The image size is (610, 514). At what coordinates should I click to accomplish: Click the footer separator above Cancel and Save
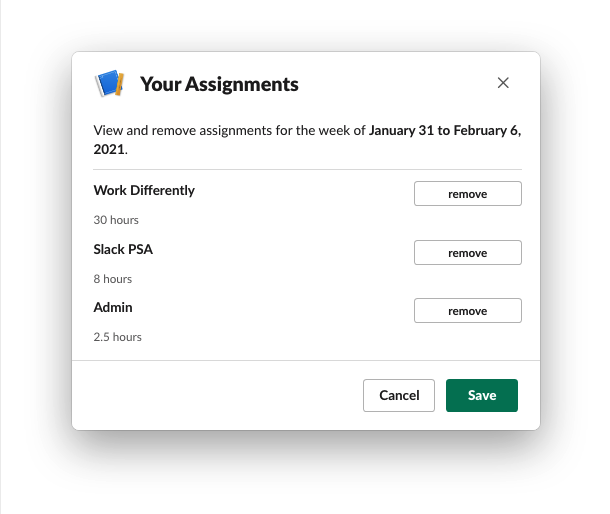[306, 360]
